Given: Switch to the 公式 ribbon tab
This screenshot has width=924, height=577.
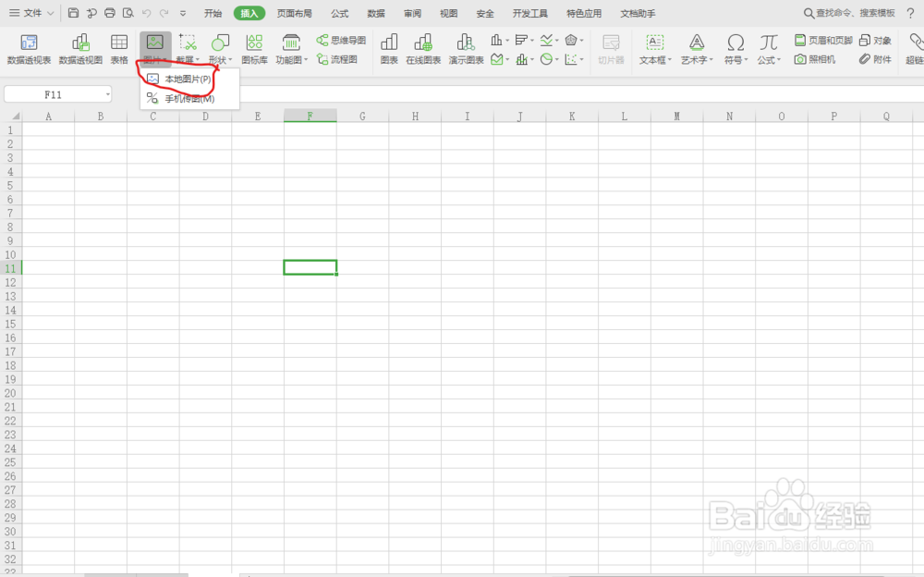Looking at the screenshot, I should coord(339,13).
